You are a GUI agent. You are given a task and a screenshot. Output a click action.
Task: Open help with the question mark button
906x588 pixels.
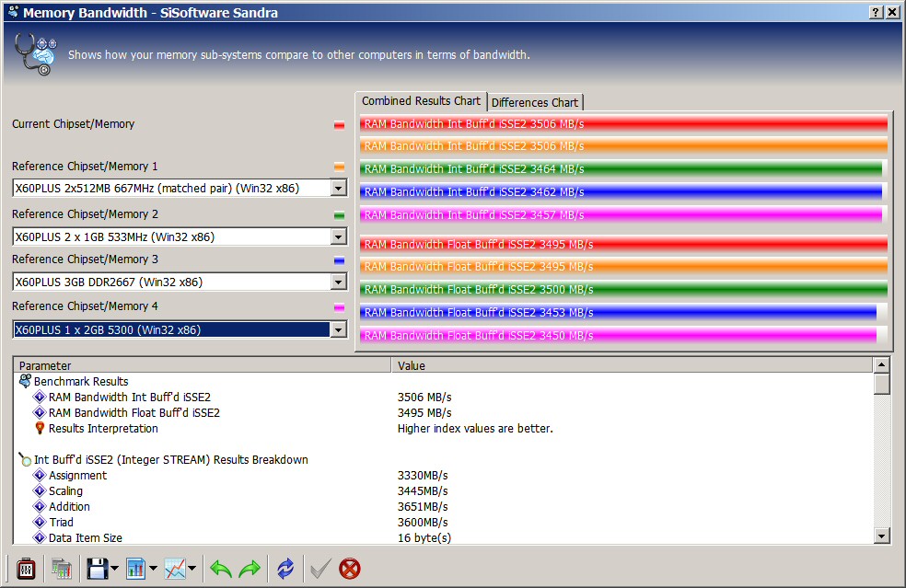[876, 12]
